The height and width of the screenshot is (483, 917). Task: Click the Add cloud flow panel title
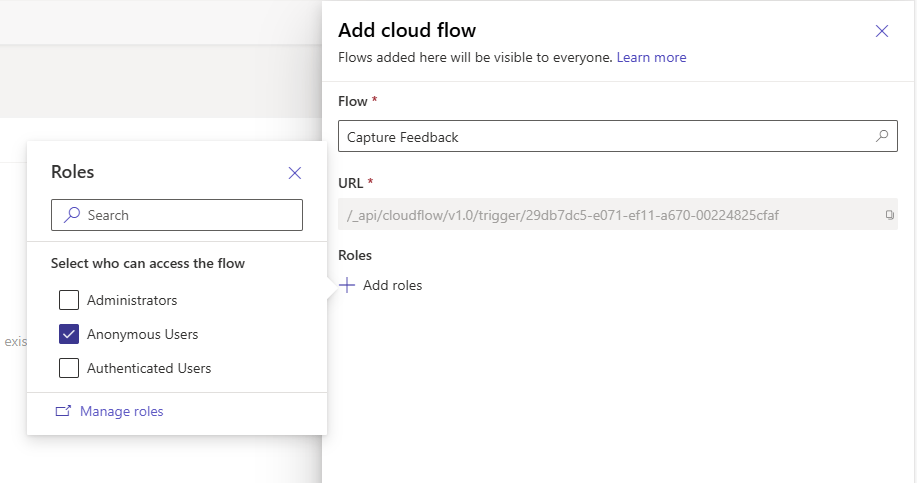pos(407,30)
